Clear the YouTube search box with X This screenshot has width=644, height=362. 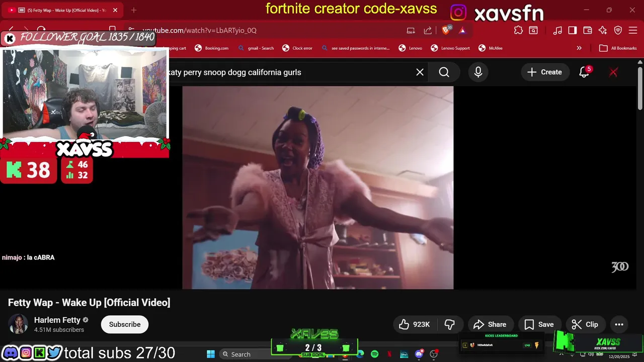tap(420, 72)
